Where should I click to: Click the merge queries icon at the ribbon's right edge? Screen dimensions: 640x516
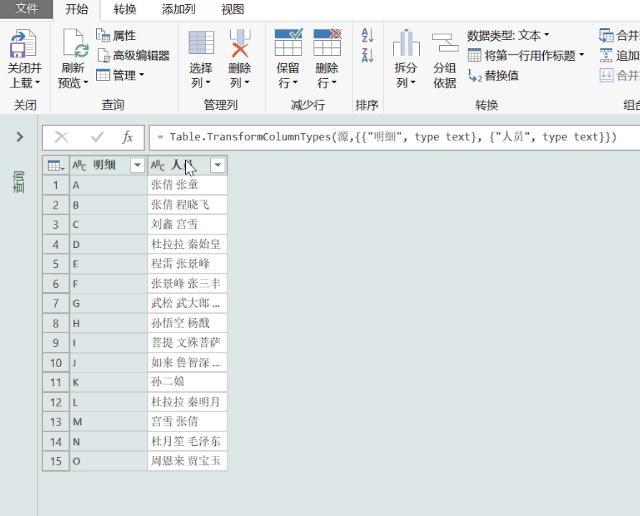pos(607,36)
